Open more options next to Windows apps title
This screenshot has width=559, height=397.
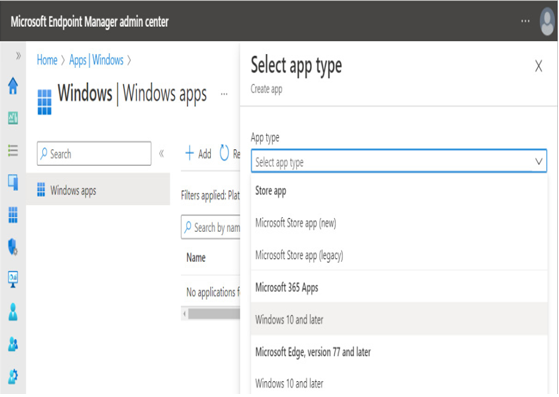coord(224,94)
